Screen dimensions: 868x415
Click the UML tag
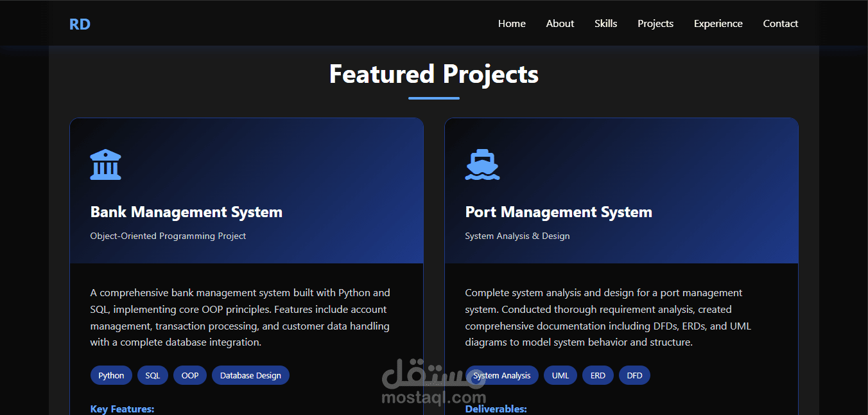click(x=560, y=375)
